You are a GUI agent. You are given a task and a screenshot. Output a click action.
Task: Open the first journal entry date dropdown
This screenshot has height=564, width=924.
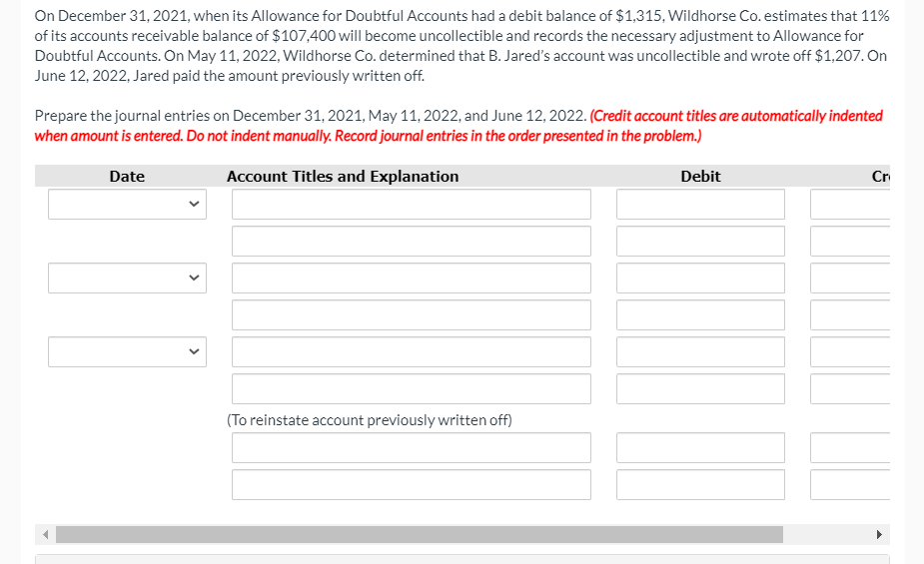click(127, 204)
